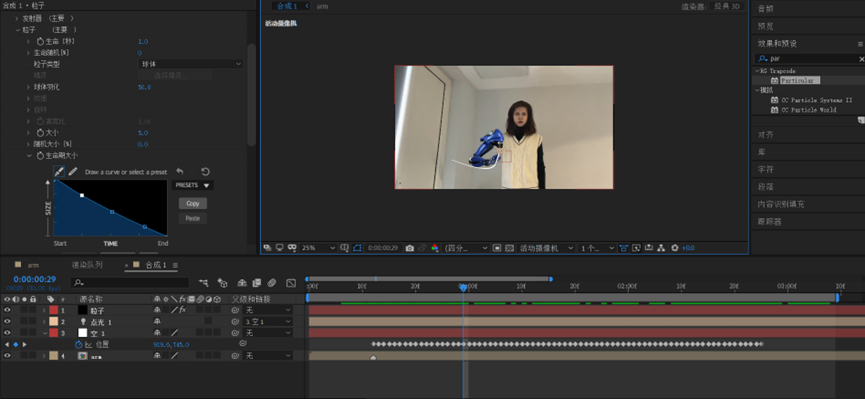Toggle fx switch on 粒子 layer
The image size is (865, 399).
coord(183,311)
